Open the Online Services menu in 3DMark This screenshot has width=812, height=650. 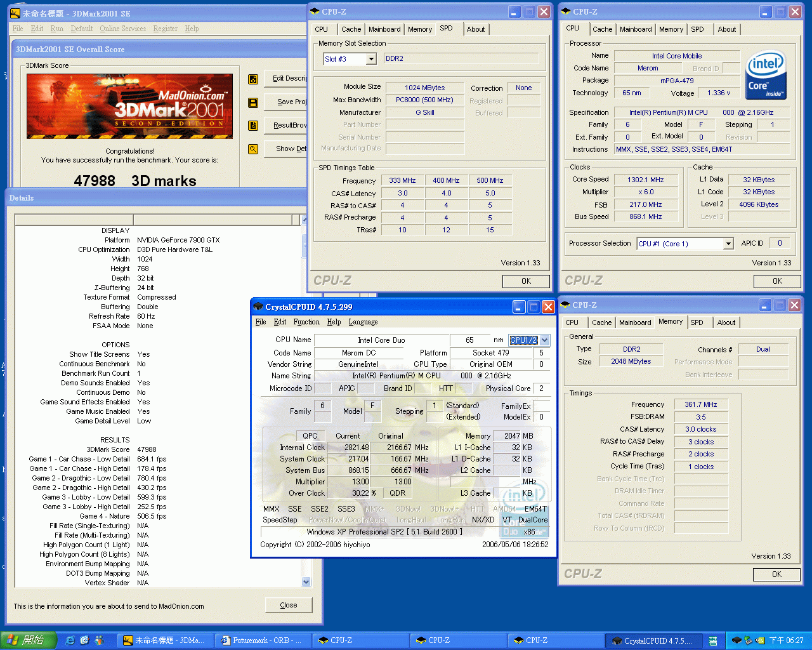tap(122, 29)
